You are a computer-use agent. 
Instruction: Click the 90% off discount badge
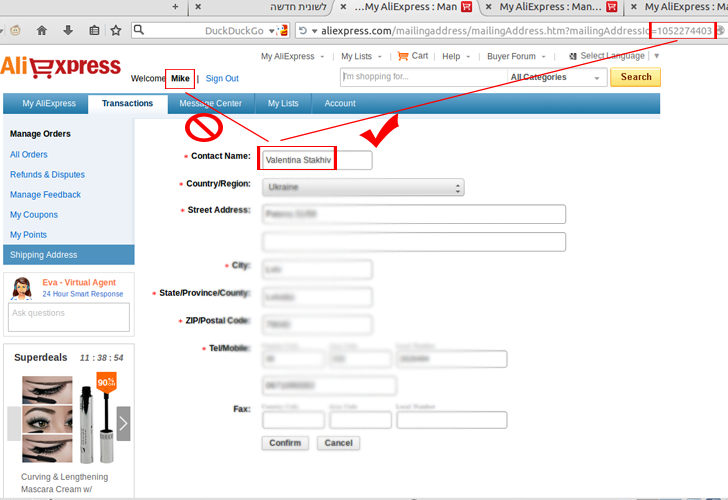106,383
